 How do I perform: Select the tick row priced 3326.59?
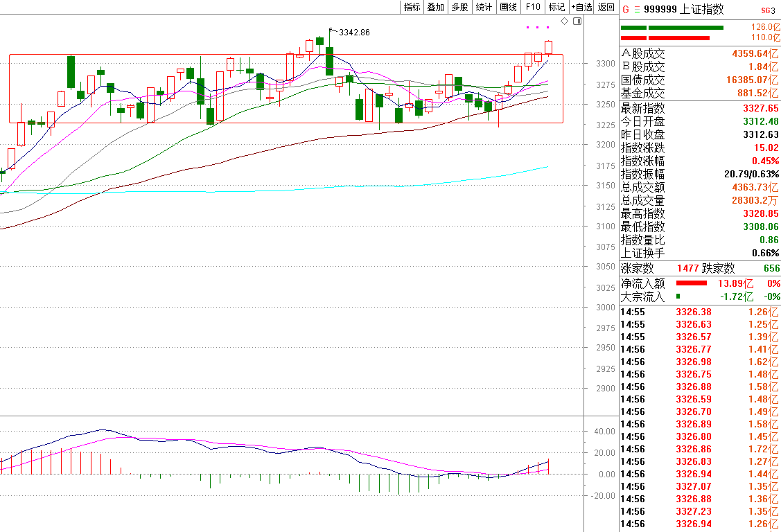700,399
